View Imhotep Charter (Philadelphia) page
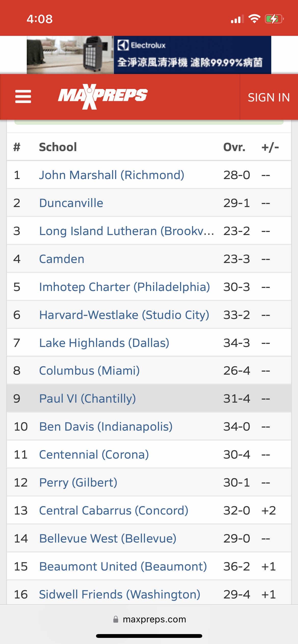 (x=124, y=287)
